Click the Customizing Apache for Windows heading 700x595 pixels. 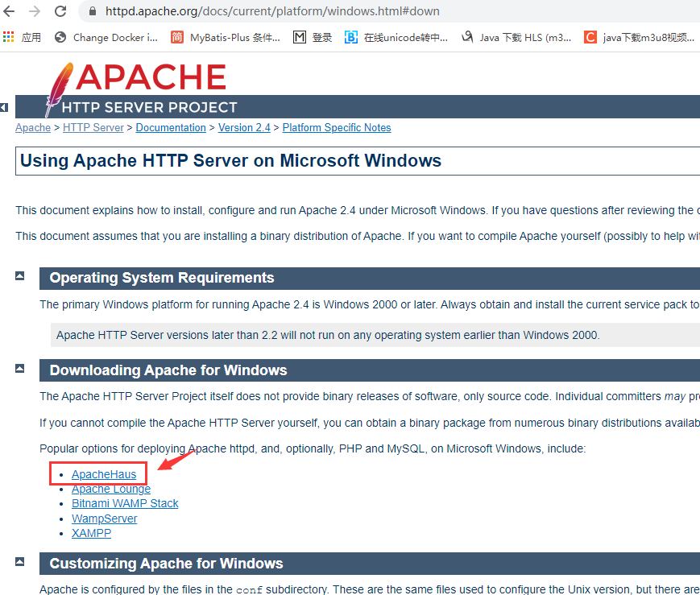point(166,564)
